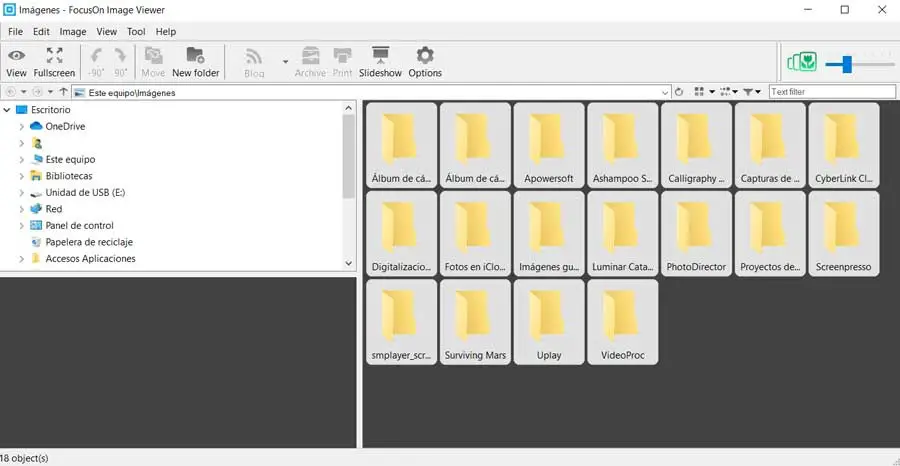The image size is (900, 466).
Task: Rotate image right by 90 degrees
Action: (x=121, y=62)
